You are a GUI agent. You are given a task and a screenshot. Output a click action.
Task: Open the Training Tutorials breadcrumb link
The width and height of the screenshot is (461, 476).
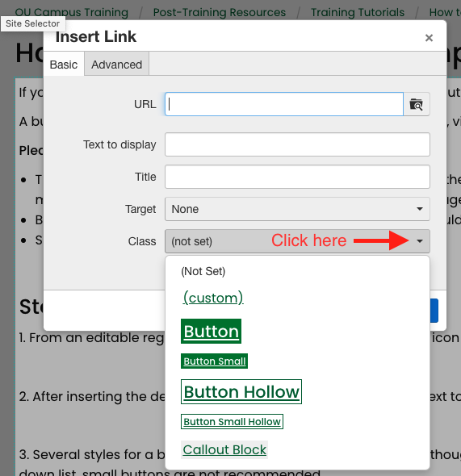(x=358, y=12)
